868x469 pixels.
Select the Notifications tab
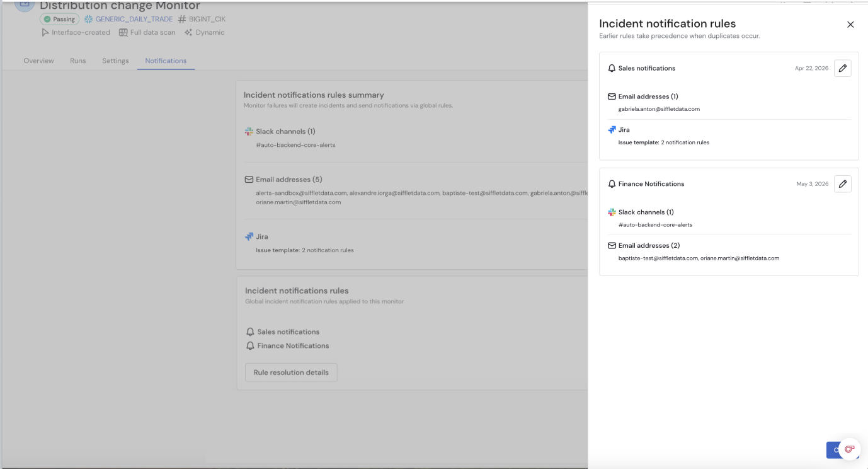click(x=166, y=61)
